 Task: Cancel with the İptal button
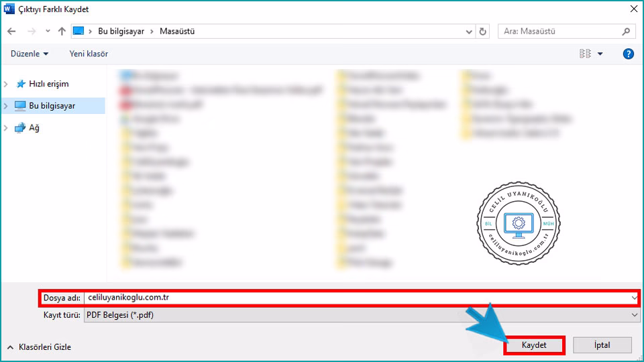[602, 345]
